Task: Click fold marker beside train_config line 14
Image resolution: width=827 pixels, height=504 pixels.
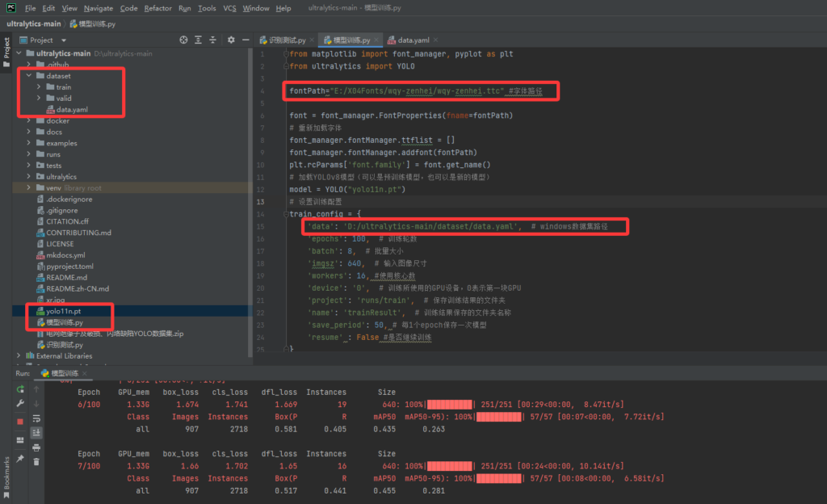Action: [286, 214]
